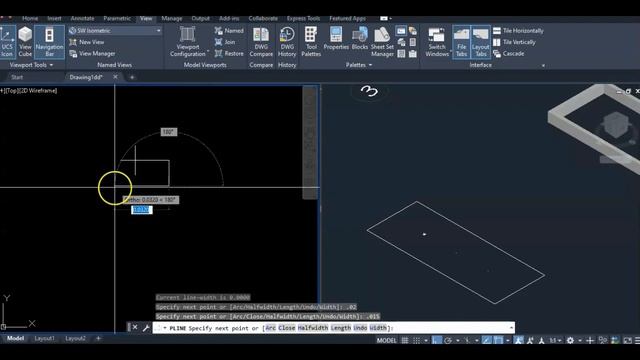This screenshot has height=360, width=640.
Task: Switch to the Insert ribbon tab
Action: (x=54, y=18)
